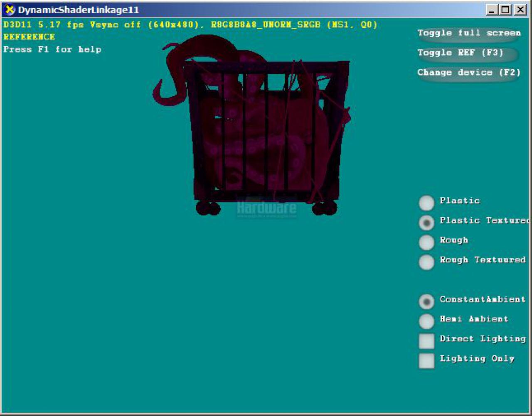
Task: Click the yellow REFERENCE device label
Action: click(29, 37)
